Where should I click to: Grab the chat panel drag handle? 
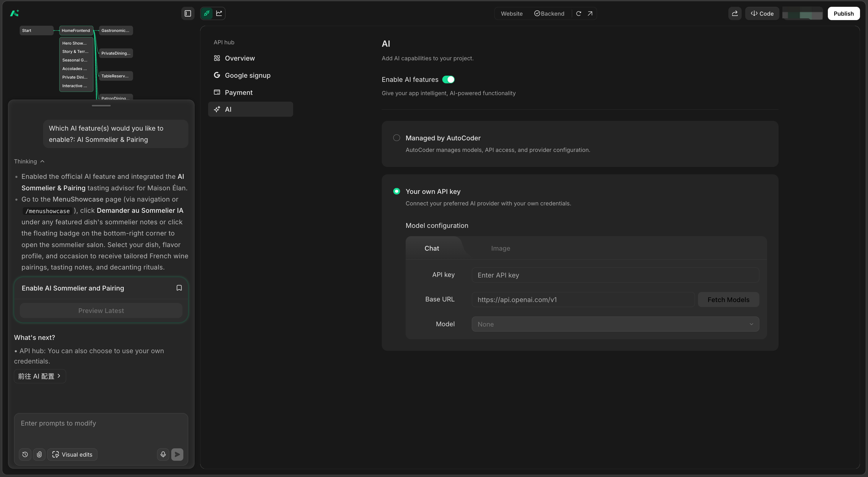[x=101, y=106]
